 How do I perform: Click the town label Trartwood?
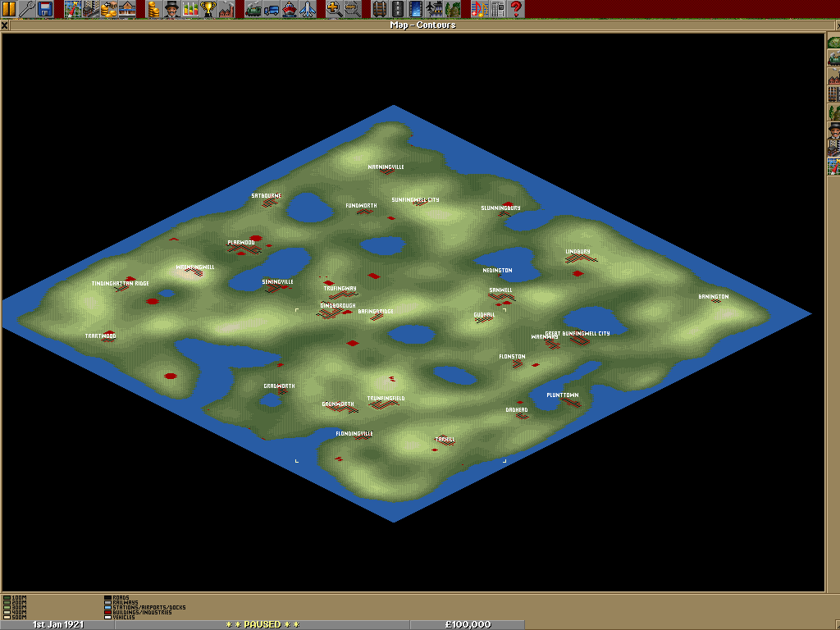(x=100, y=336)
